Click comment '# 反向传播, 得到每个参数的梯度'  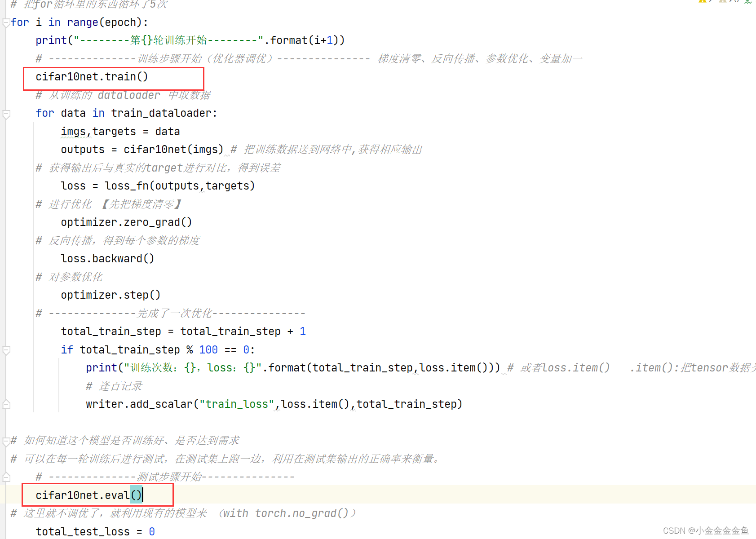(x=118, y=241)
